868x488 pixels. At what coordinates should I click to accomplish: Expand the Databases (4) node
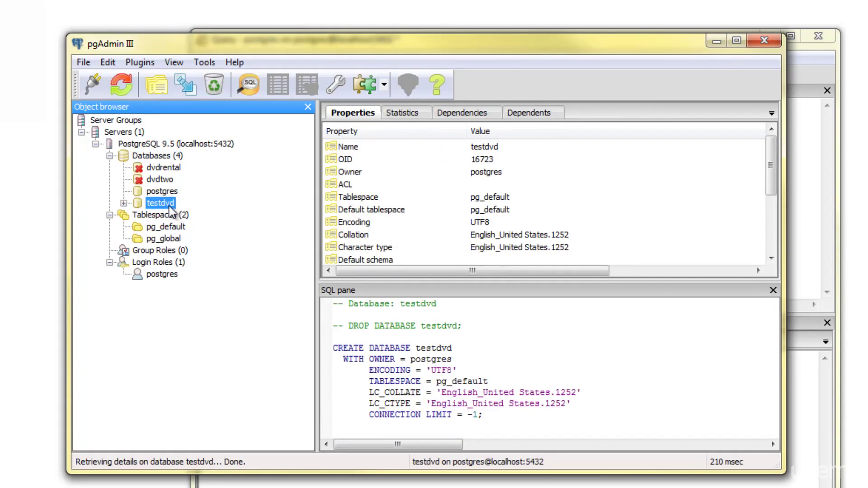[x=110, y=155]
